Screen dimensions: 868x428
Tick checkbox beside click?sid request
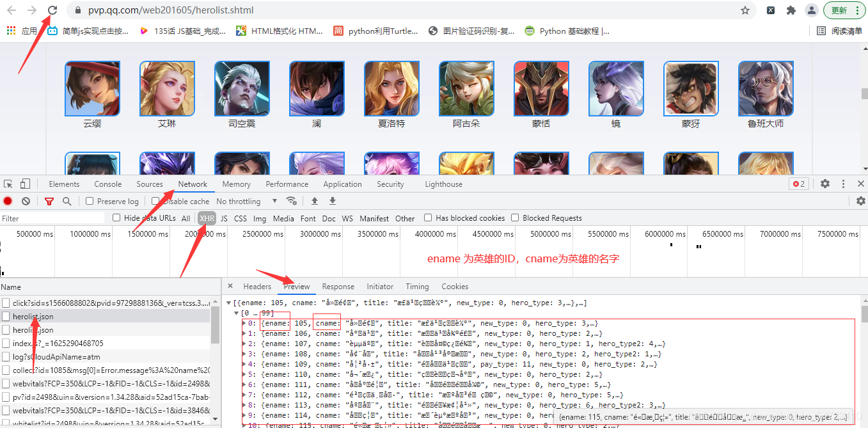coord(6,303)
